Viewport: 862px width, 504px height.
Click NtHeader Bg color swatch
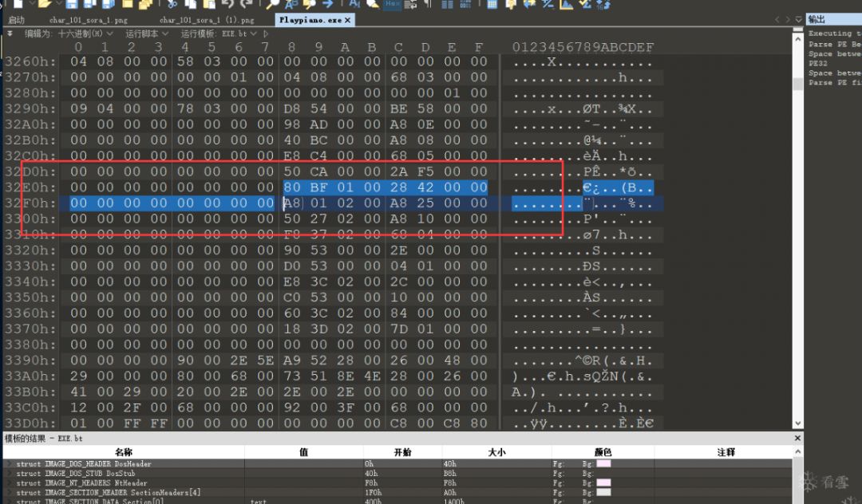click(x=603, y=483)
